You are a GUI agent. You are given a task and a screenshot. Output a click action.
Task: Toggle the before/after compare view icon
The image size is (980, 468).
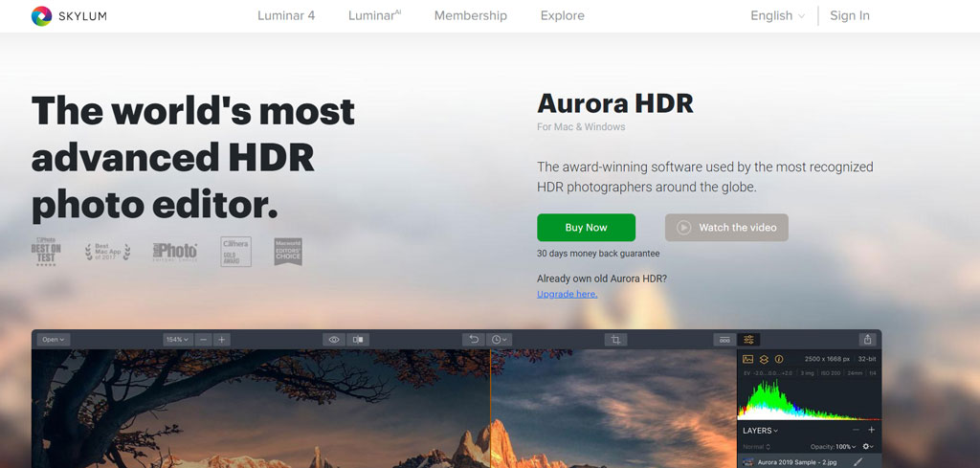tap(358, 340)
